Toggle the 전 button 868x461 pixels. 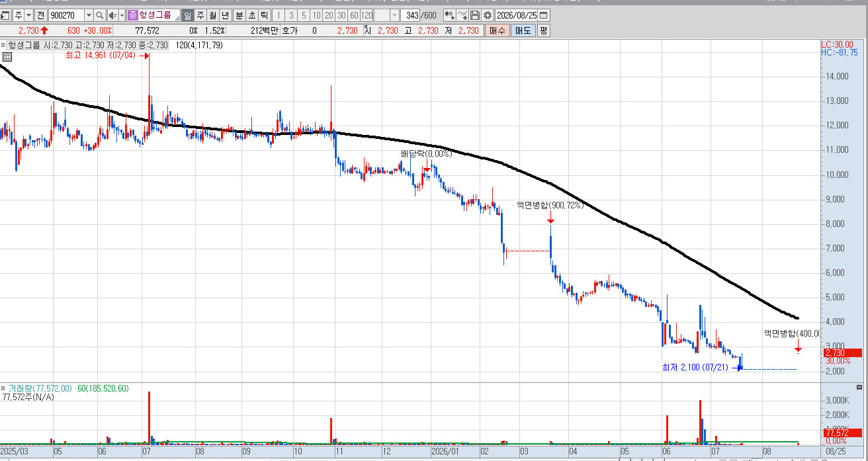[x=40, y=15]
